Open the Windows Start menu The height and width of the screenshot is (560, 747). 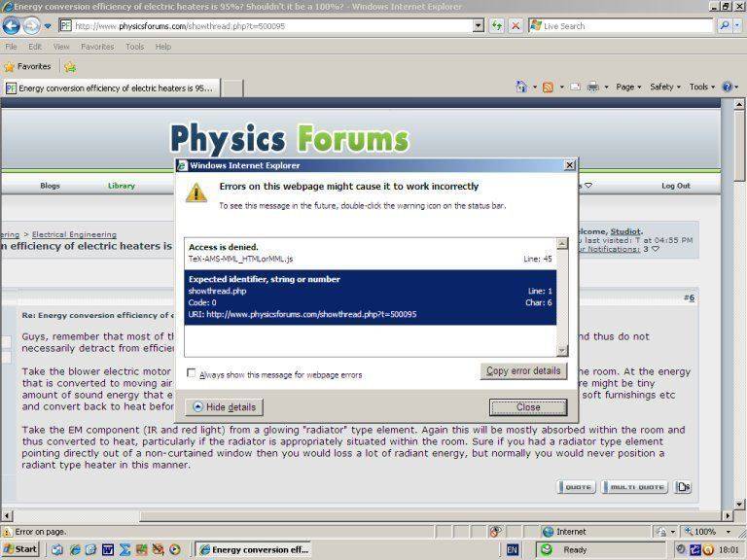20,549
